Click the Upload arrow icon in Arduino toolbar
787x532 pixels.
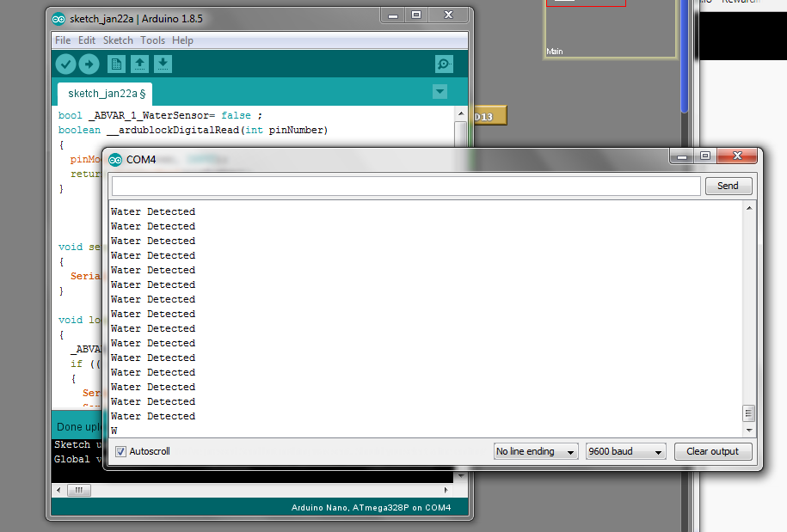coord(89,64)
